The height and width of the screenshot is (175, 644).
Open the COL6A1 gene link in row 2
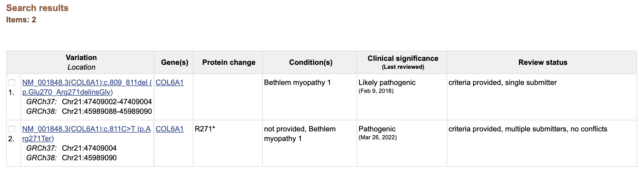pyautogui.click(x=170, y=129)
